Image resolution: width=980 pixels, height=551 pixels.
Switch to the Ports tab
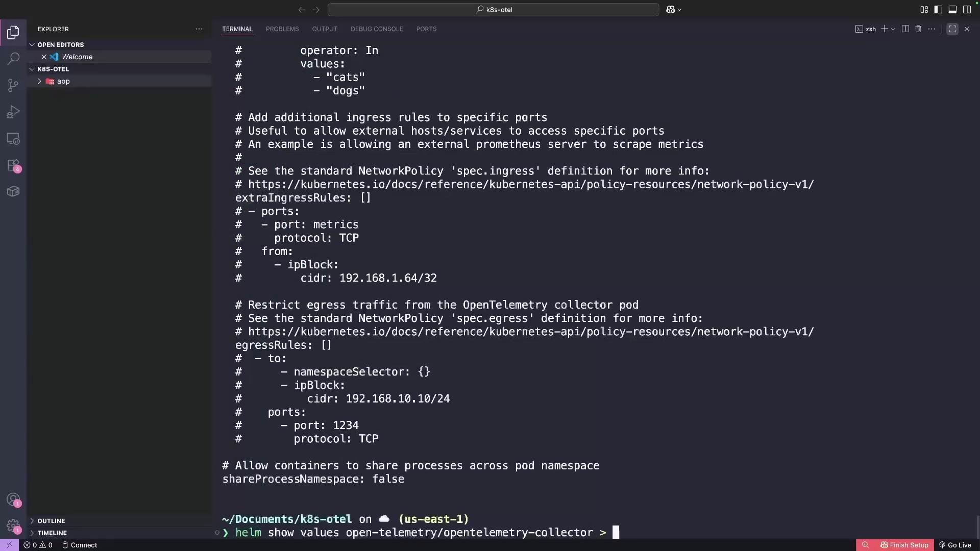click(x=426, y=29)
